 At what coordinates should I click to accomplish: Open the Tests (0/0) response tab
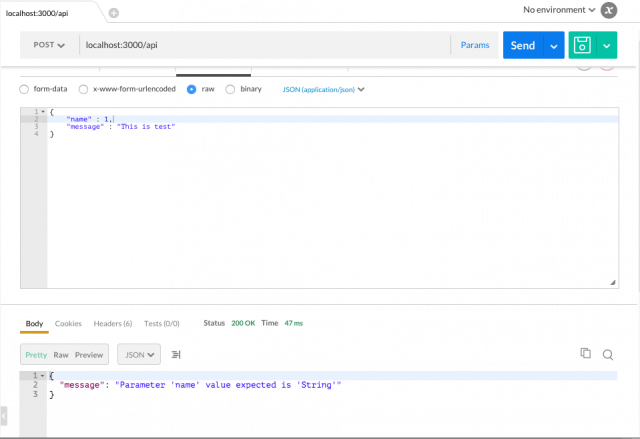click(x=162, y=324)
